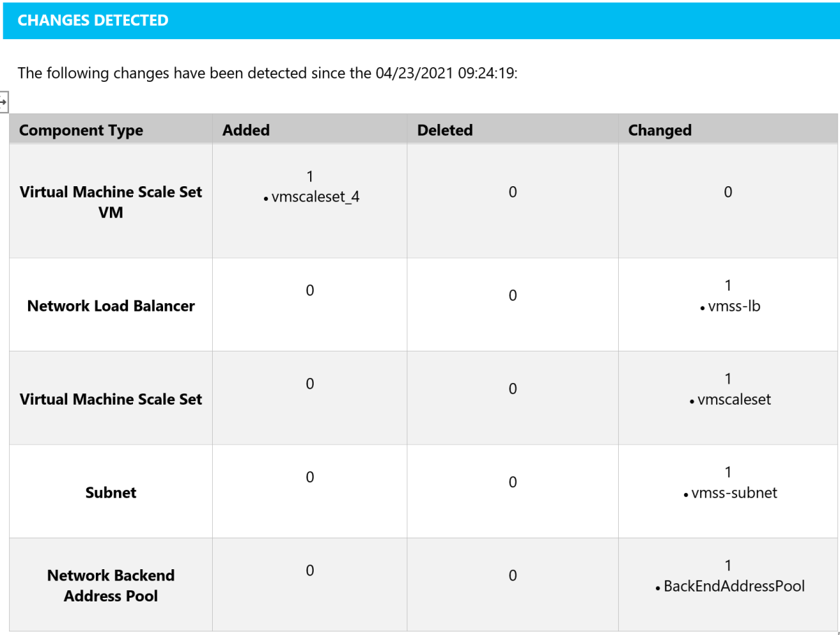Select the Network Backend Address Pool label

(111, 585)
